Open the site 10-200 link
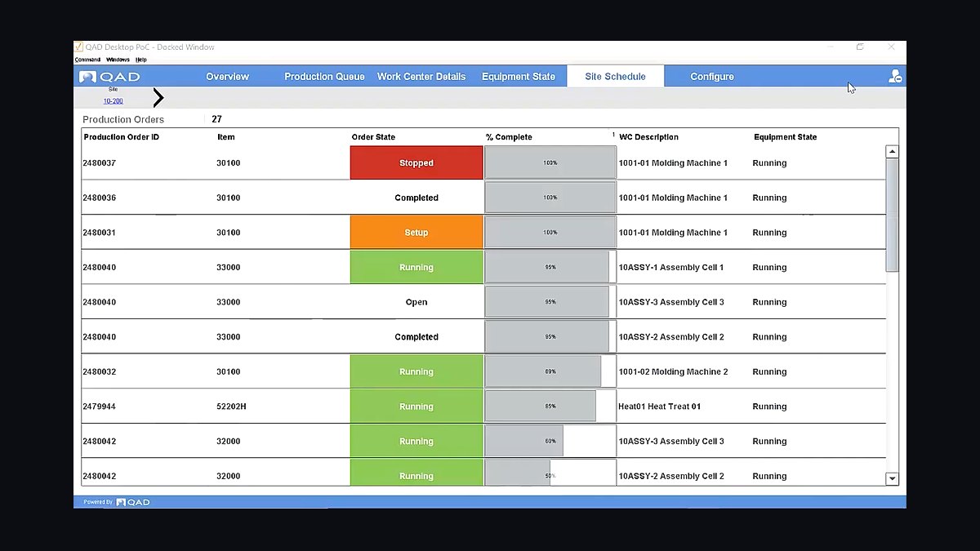 (113, 101)
